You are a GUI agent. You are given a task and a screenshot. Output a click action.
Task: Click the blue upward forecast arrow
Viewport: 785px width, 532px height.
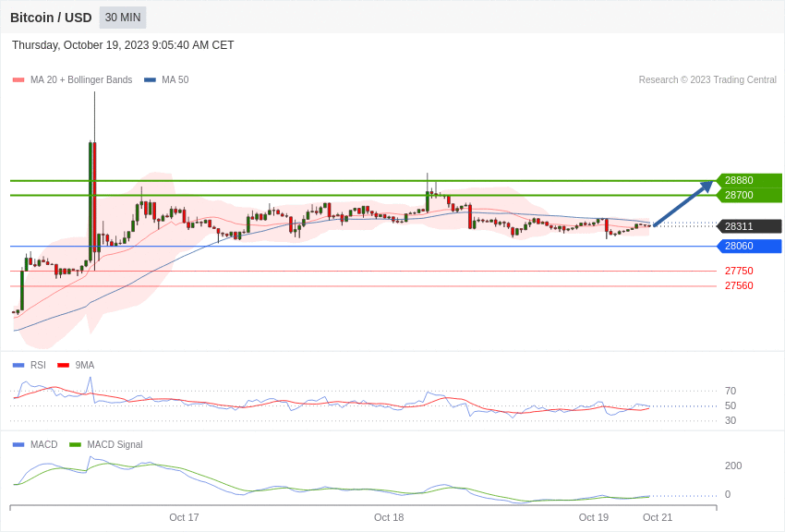click(683, 203)
